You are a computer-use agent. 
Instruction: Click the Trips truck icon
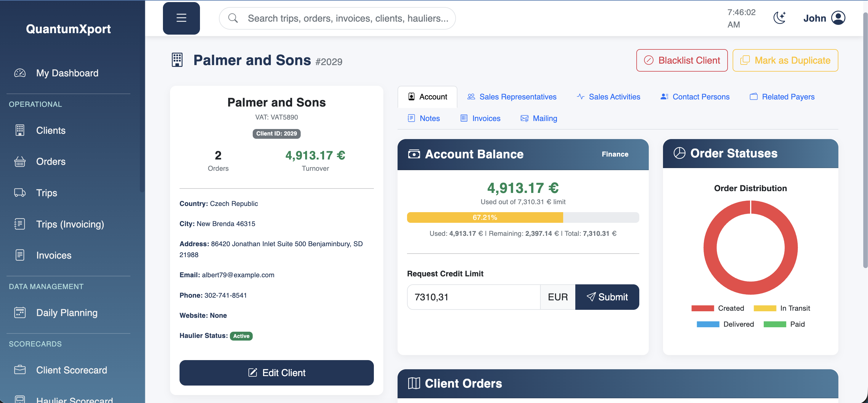20,193
